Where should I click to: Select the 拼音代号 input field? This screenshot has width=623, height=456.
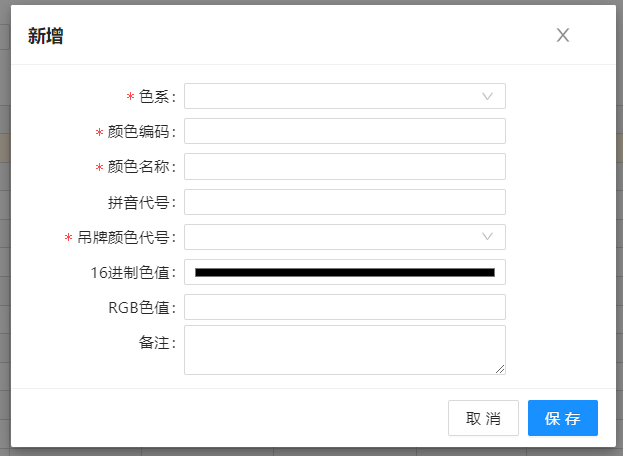click(344, 202)
